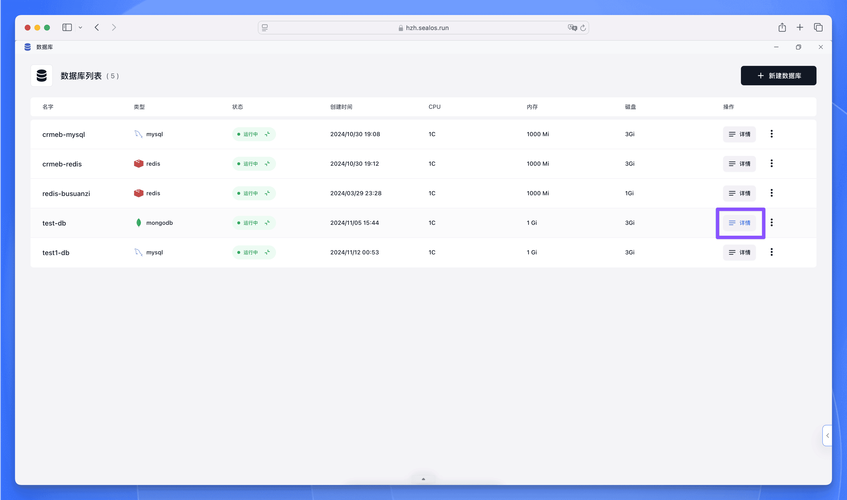
Task: Click the 新建数据库 button
Action: [778, 76]
